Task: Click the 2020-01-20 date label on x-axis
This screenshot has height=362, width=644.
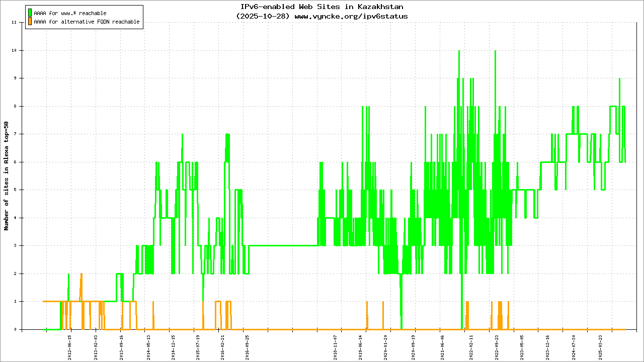Action: click(x=386, y=345)
